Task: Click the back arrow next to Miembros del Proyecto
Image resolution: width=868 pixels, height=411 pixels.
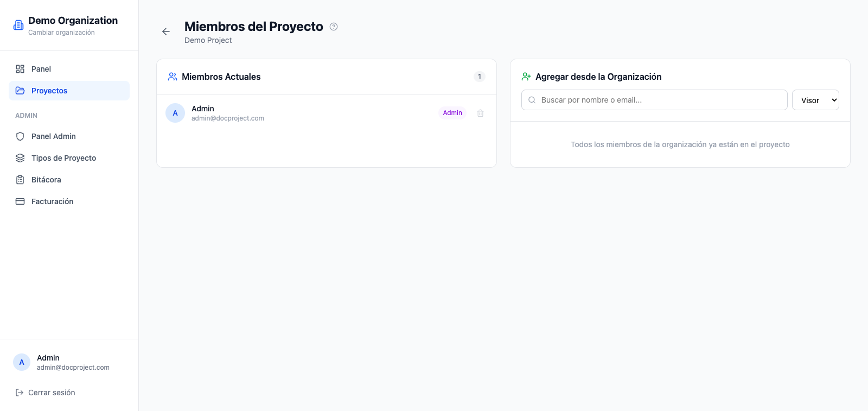Action: 166,31
